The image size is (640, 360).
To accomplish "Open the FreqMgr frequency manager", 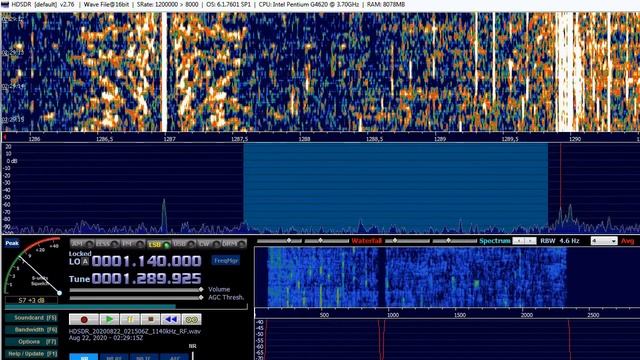I will pos(226,260).
